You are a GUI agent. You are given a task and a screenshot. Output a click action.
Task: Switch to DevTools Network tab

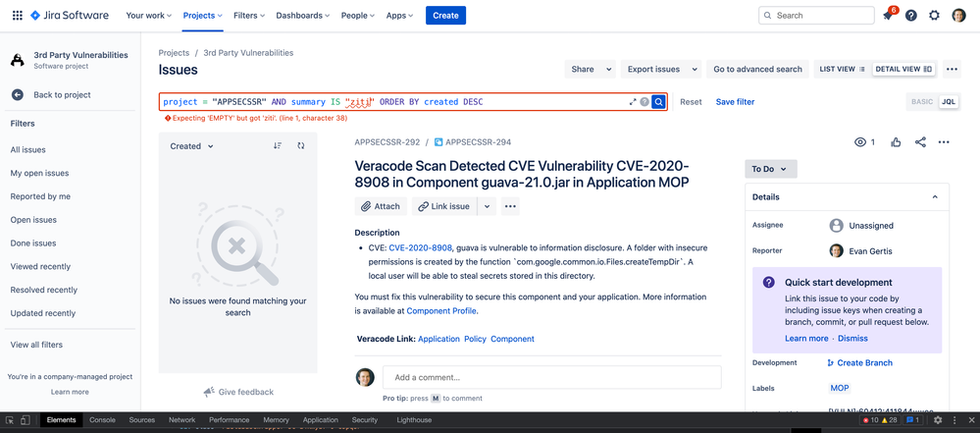(181, 420)
